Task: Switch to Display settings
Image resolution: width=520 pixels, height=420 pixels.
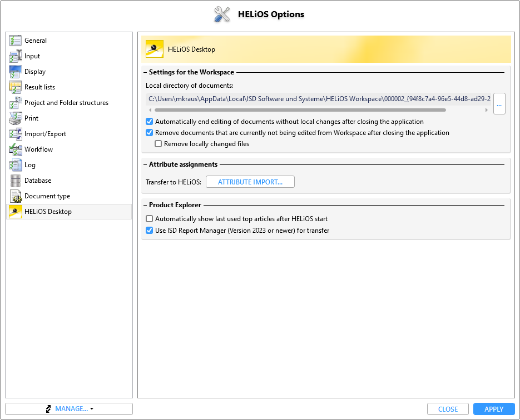Action: pyautogui.click(x=69, y=72)
